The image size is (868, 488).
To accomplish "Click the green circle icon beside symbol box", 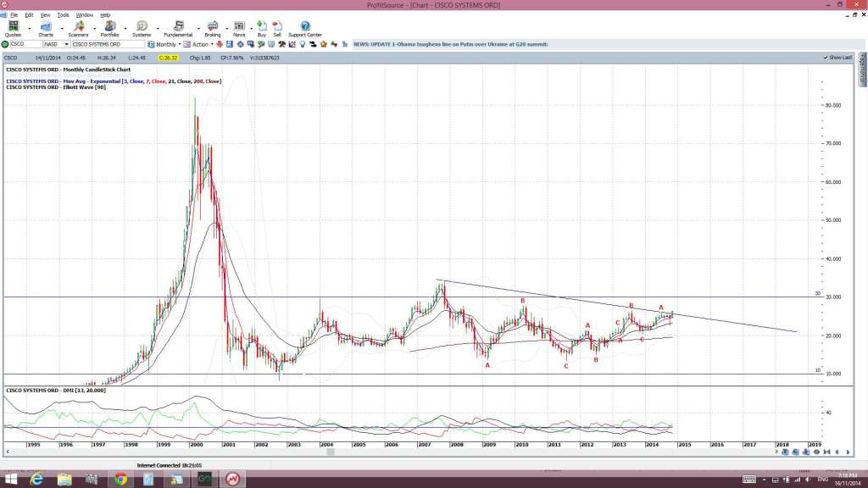I will pos(5,44).
